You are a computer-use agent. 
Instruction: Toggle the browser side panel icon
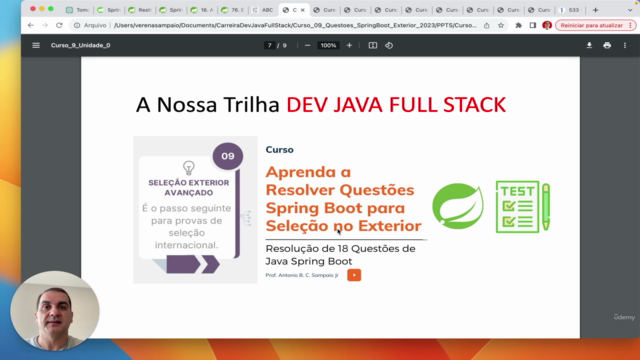pos(533,25)
